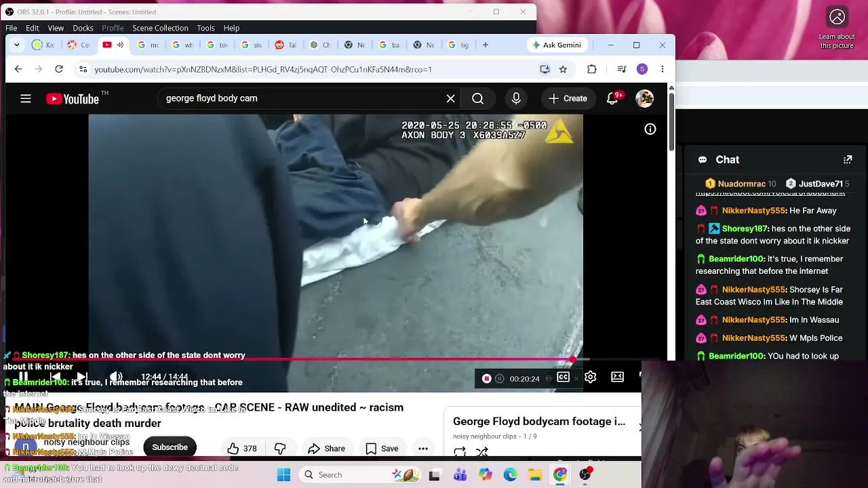The image size is (868, 488).
Task: Open the Chrome three-dot menu
Action: point(663,69)
